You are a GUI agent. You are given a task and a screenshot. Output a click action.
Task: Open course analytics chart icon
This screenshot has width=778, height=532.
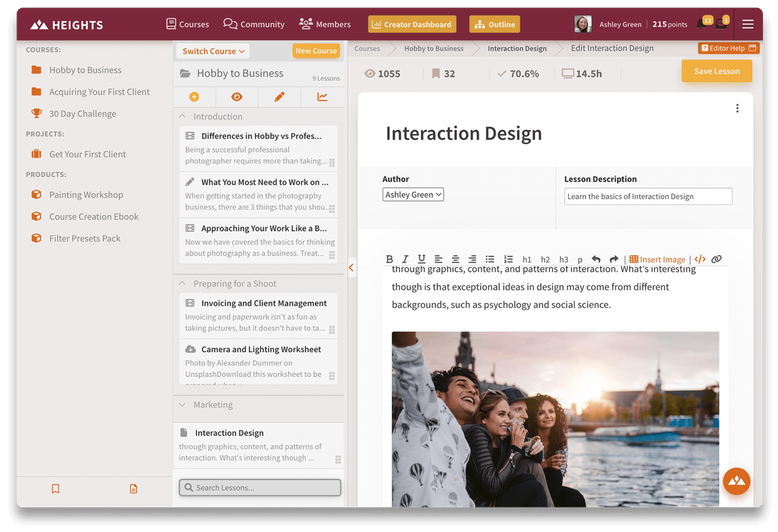(322, 97)
